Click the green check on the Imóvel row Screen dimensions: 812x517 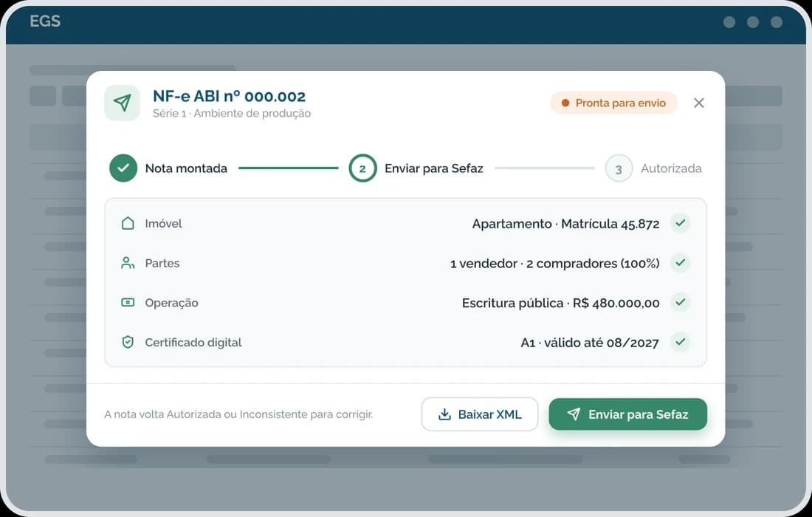[680, 223]
